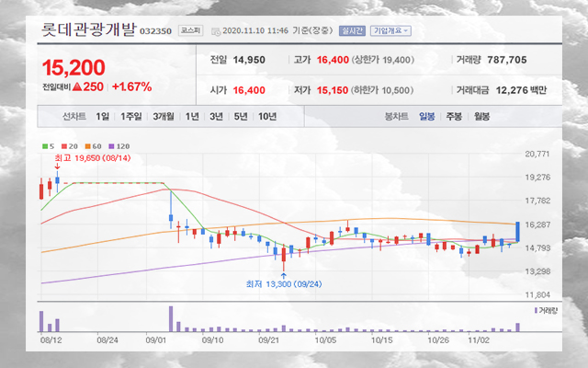Click the red up-triangle 250 change
The image size is (588, 368).
pyautogui.click(x=88, y=86)
